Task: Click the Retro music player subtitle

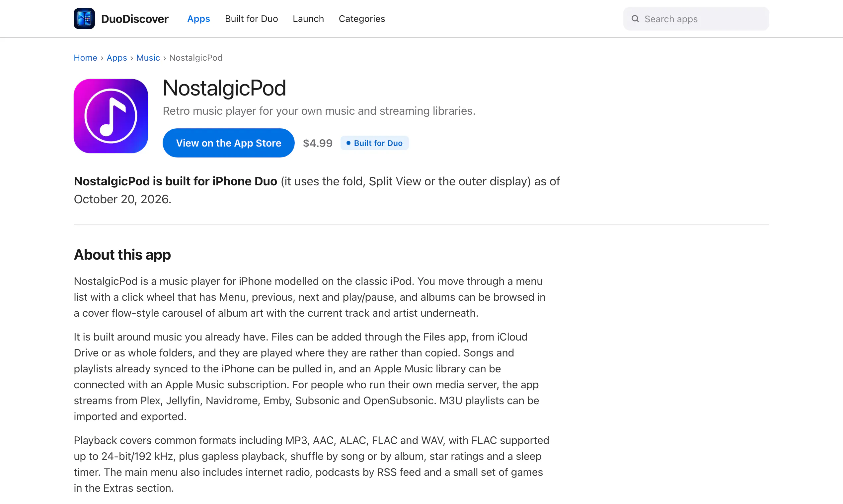Action: click(319, 111)
